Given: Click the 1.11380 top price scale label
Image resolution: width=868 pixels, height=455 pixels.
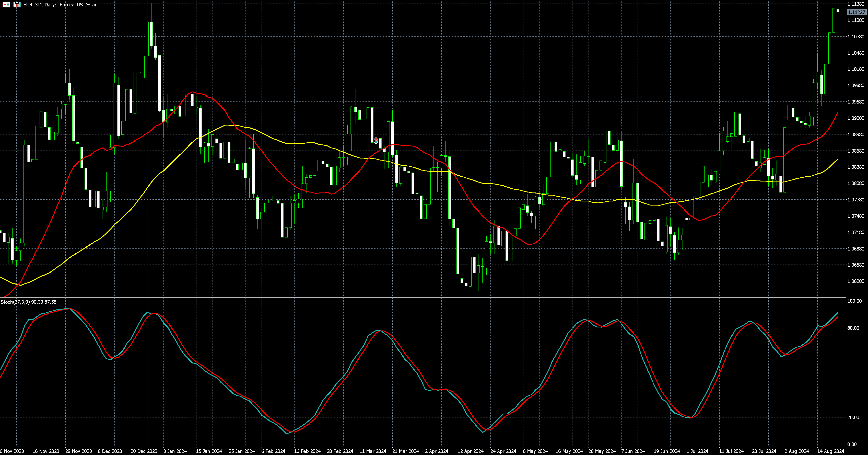Looking at the screenshot, I should point(855,4).
